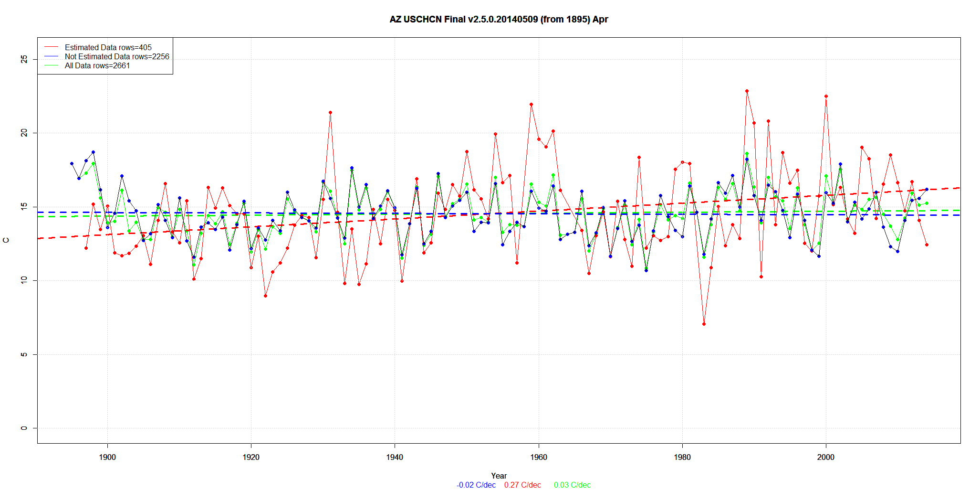Click the 1940 tick label on x-axis

click(395, 457)
